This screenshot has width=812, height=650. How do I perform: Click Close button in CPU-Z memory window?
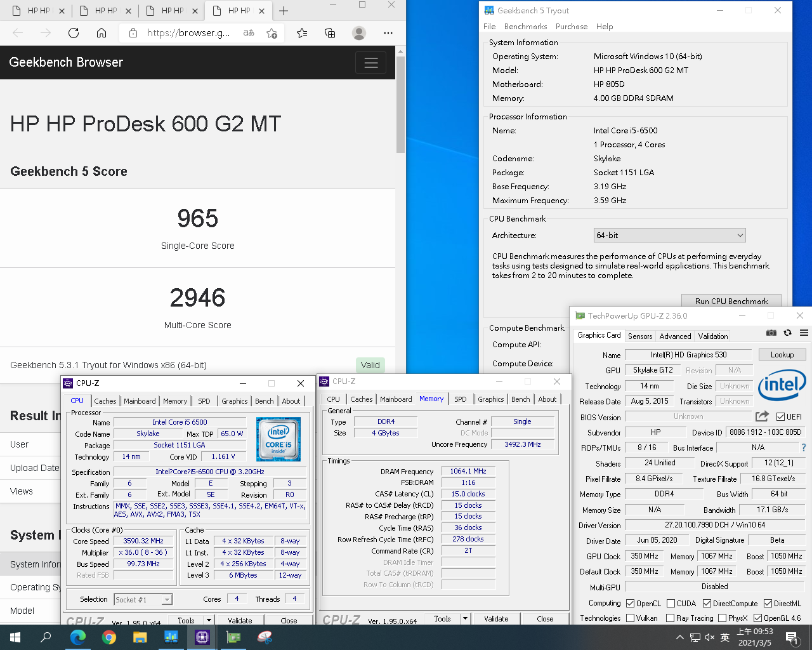(x=545, y=619)
